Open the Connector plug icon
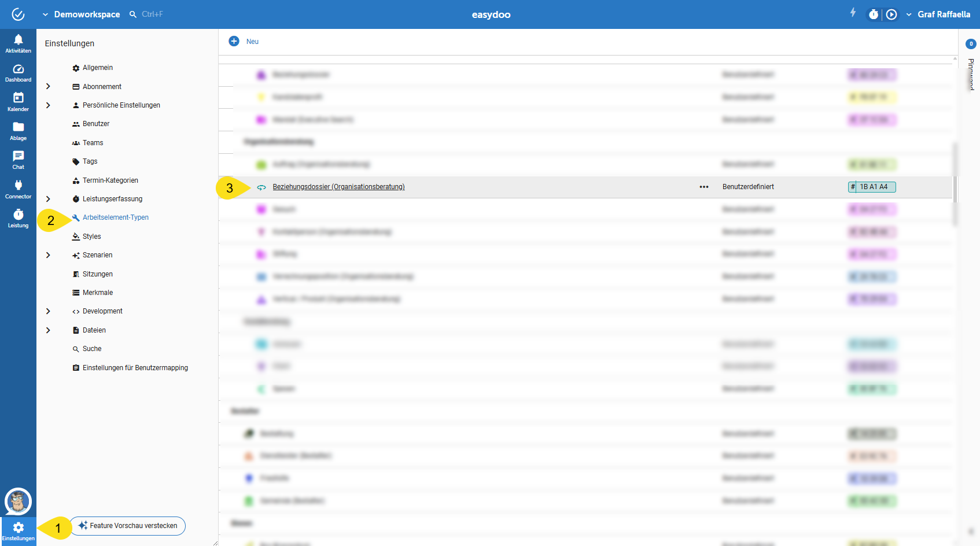This screenshot has width=980, height=546. 18,189
